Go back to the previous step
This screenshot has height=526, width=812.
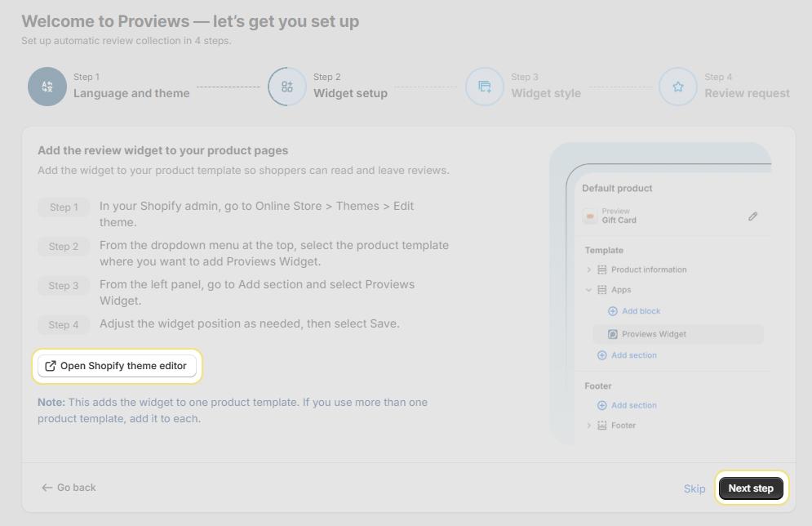69,488
